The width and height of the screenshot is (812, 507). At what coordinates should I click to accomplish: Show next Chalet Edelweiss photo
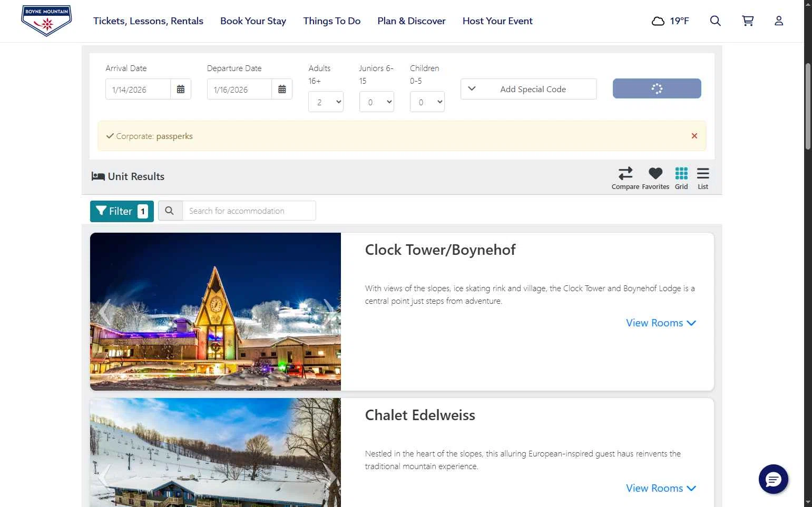click(x=331, y=477)
